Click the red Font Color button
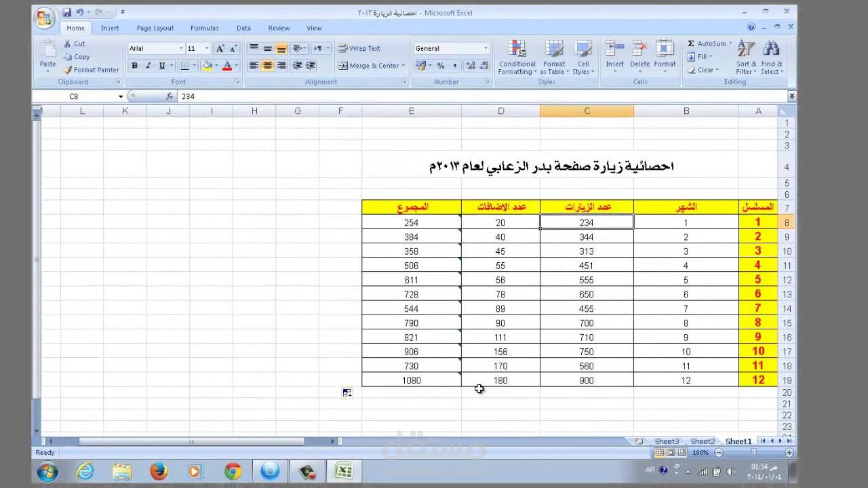The image size is (868, 488). pos(227,66)
